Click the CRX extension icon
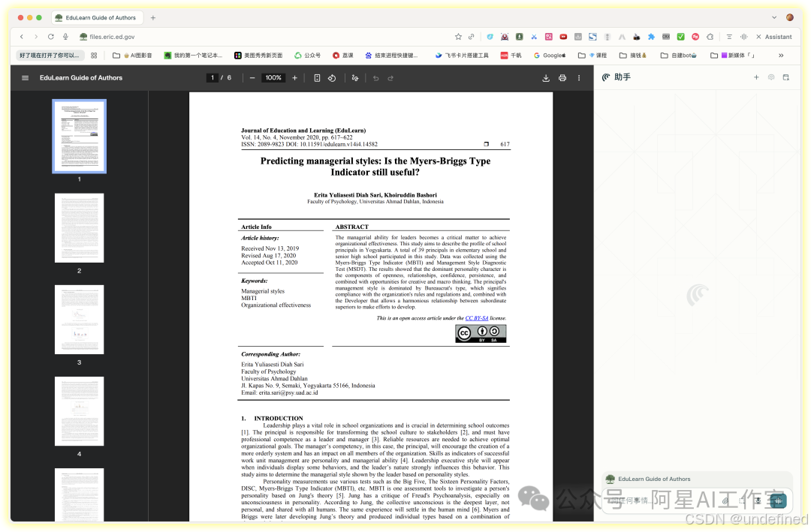The width and height of the screenshot is (811, 532). 666,37
